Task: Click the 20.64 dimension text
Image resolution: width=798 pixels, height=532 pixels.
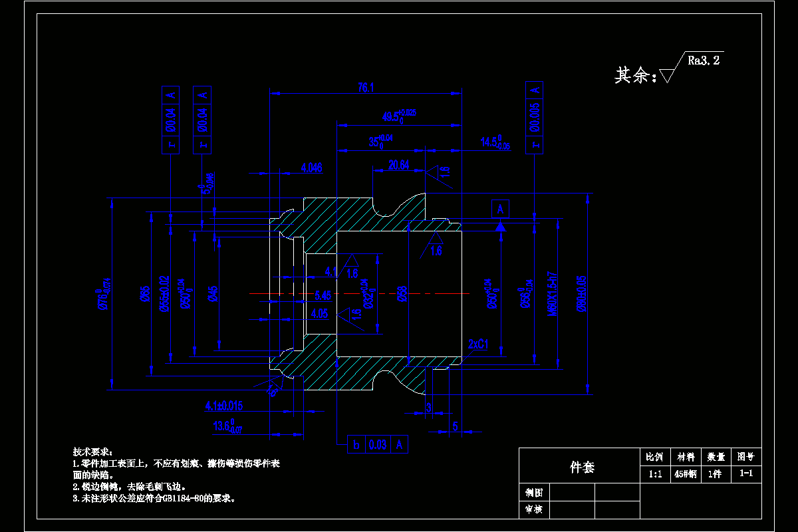Action: coord(399,164)
